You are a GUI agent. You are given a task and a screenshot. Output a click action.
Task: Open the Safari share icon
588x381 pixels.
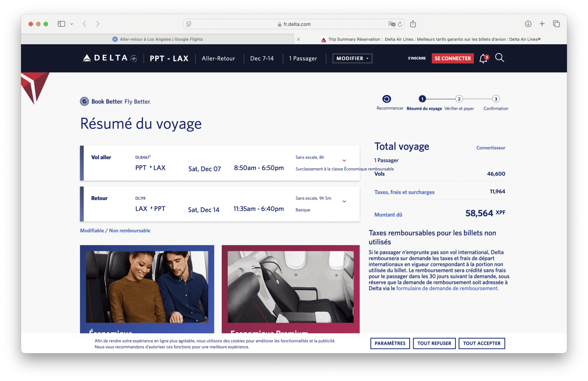click(413, 24)
